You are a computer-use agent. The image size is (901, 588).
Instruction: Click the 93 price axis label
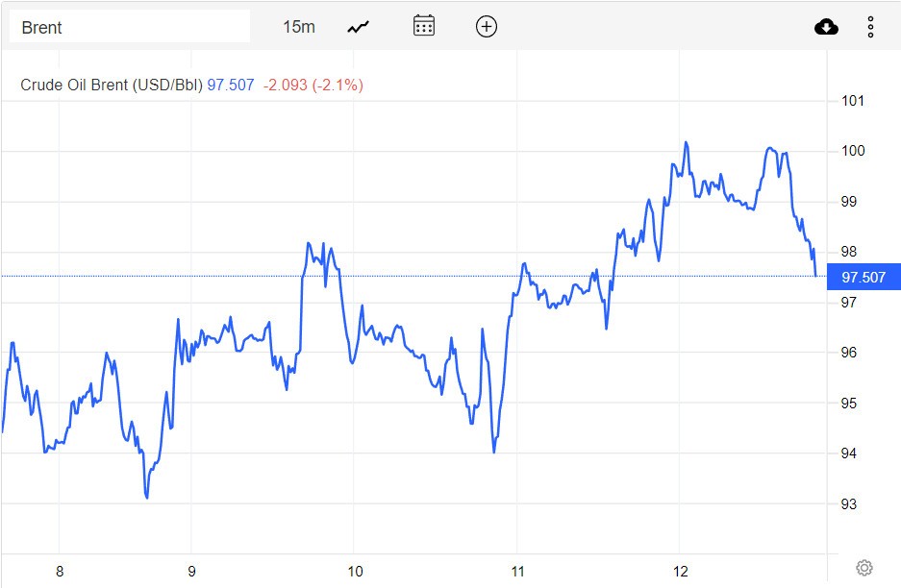[849, 503]
